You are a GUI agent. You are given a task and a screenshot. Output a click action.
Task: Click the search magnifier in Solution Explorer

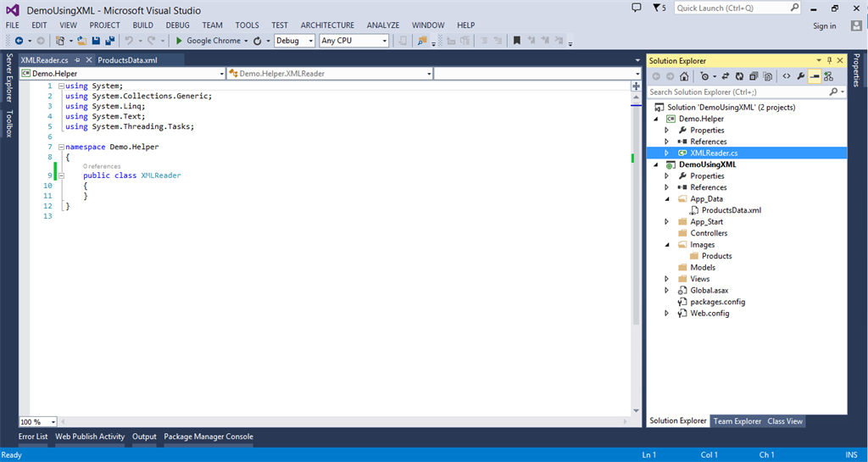[x=833, y=92]
